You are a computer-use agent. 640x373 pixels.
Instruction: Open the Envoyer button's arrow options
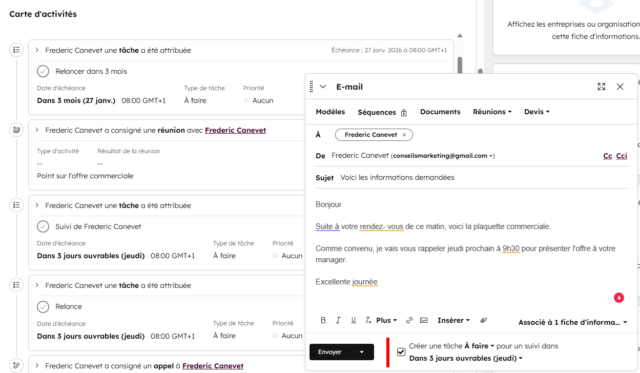362,352
